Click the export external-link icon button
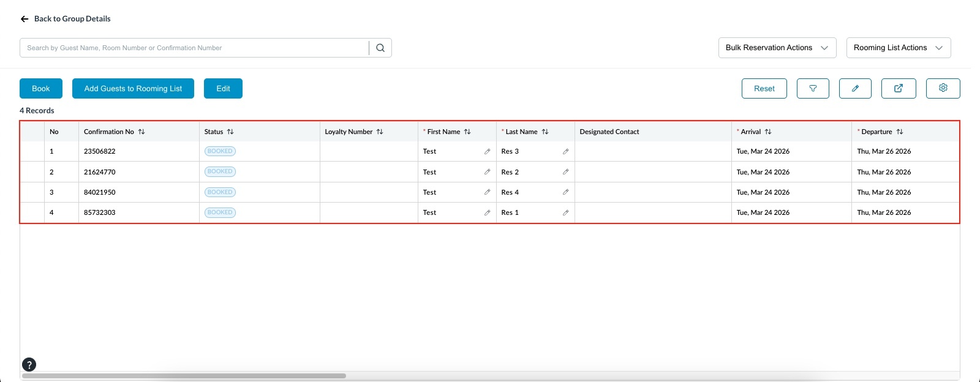The width and height of the screenshot is (980, 382). [x=899, y=88]
